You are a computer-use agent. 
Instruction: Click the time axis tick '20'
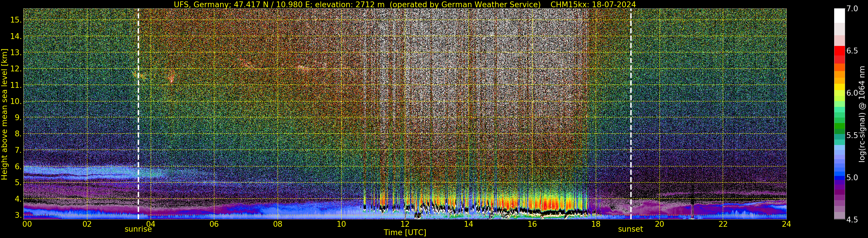click(659, 224)
